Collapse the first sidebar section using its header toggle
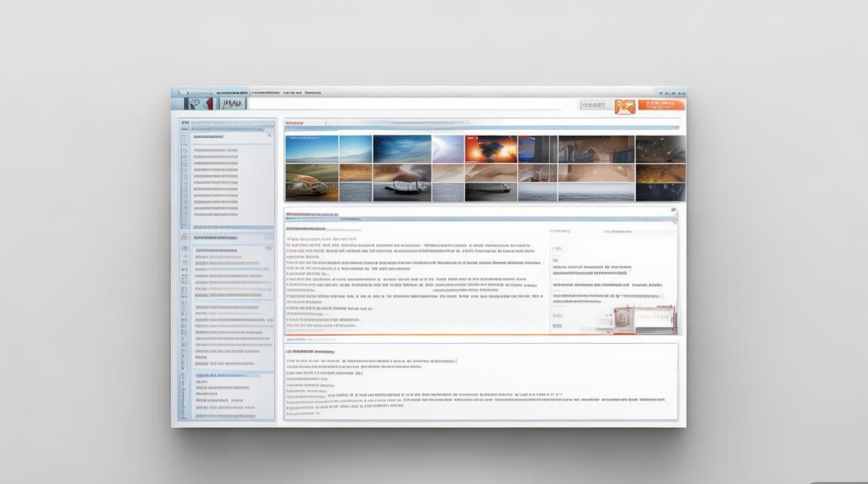The width and height of the screenshot is (868, 484). [x=269, y=136]
